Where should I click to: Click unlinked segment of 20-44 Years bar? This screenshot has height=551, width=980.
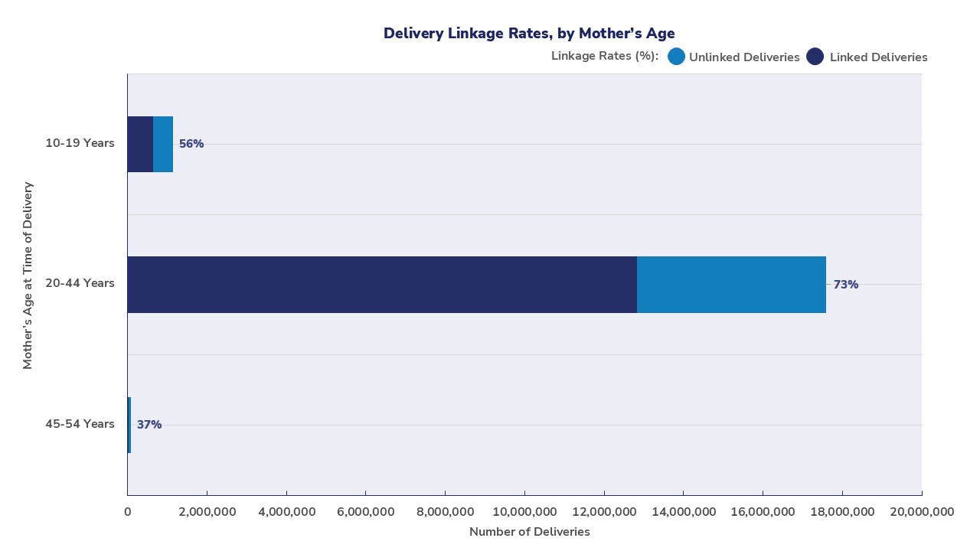[x=731, y=285]
